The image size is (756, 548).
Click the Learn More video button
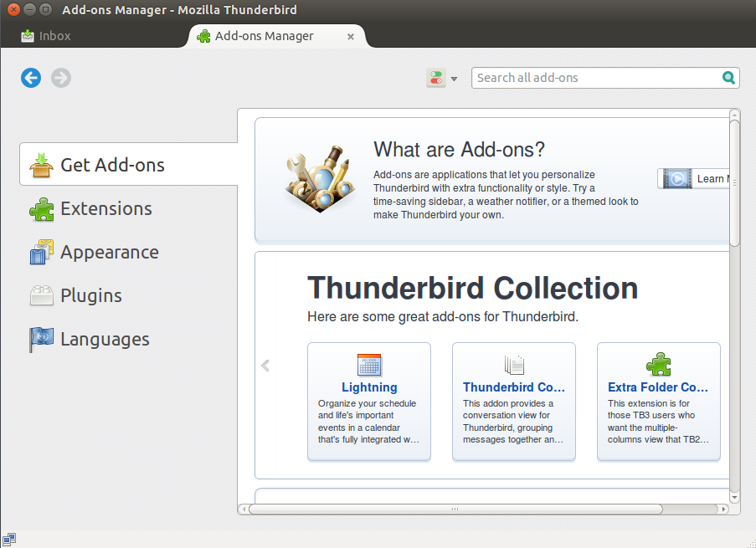693,179
